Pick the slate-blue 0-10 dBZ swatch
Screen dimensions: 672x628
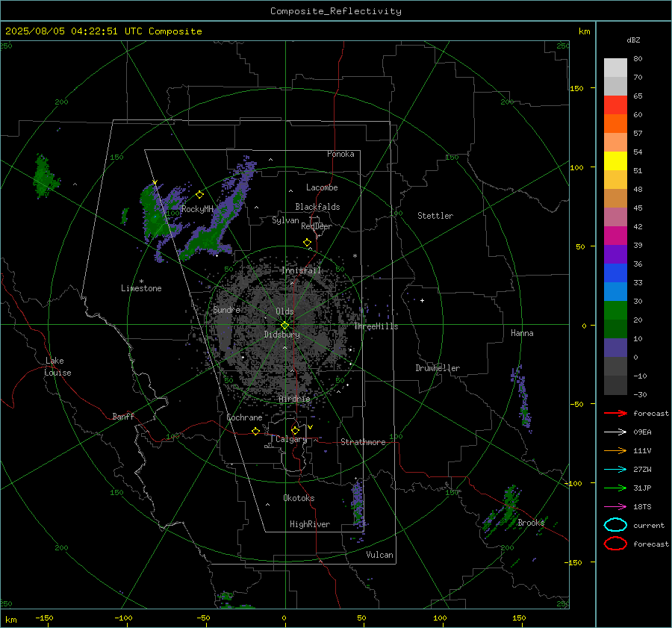[x=615, y=347]
